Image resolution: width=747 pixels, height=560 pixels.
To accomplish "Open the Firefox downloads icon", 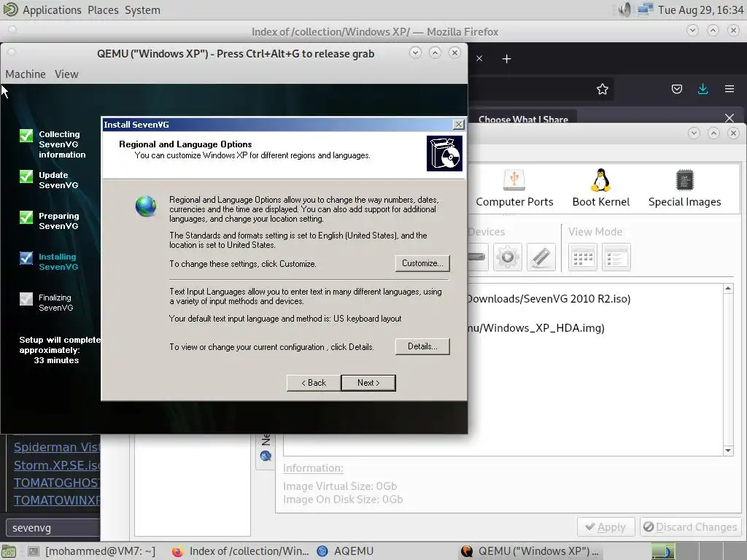I will [x=703, y=89].
